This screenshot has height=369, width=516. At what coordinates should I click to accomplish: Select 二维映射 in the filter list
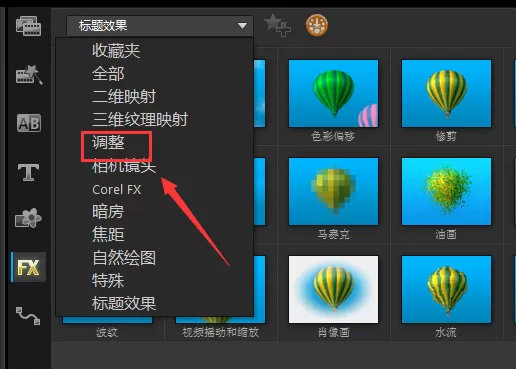coord(124,97)
